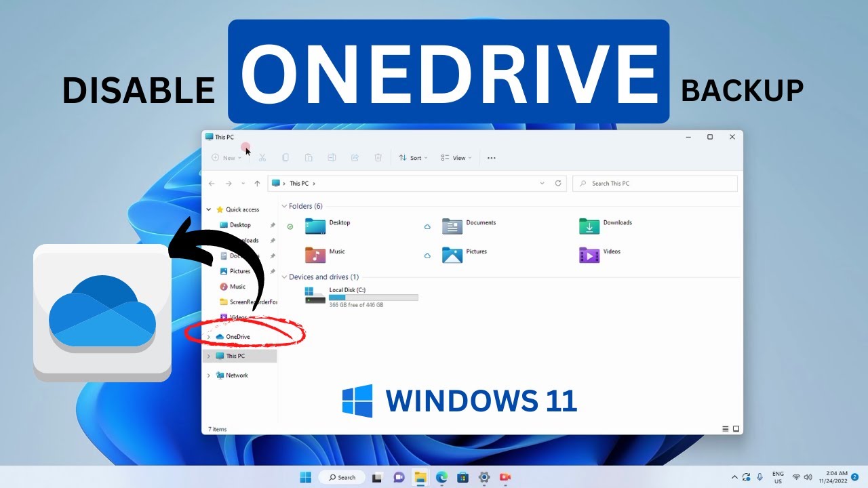
Task: Collapse the Devices and drives group
Action: click(x=284, y=277)
